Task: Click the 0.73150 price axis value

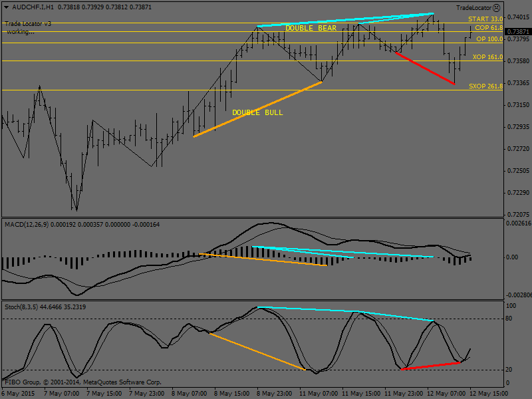Action: coord(518,105)
